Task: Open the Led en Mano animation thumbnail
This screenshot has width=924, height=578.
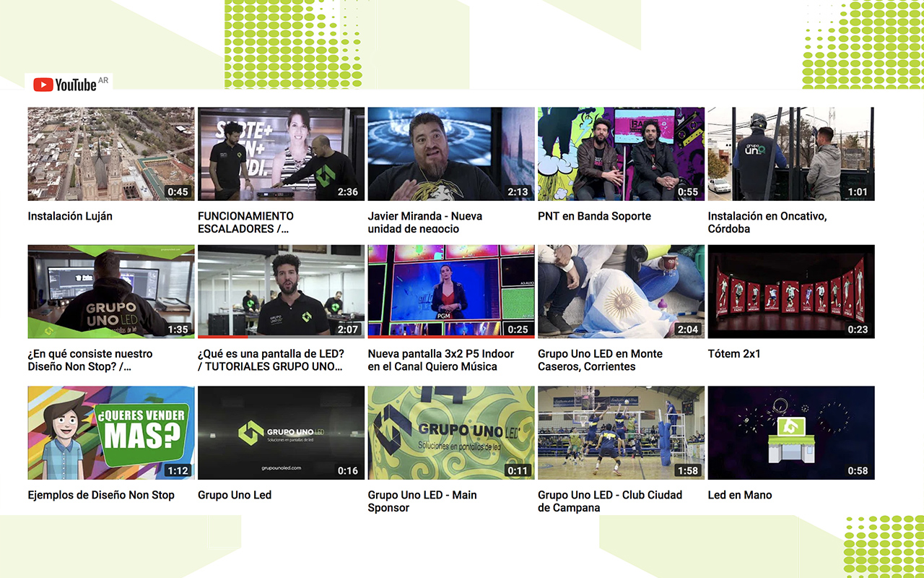Action: point(791,433)
